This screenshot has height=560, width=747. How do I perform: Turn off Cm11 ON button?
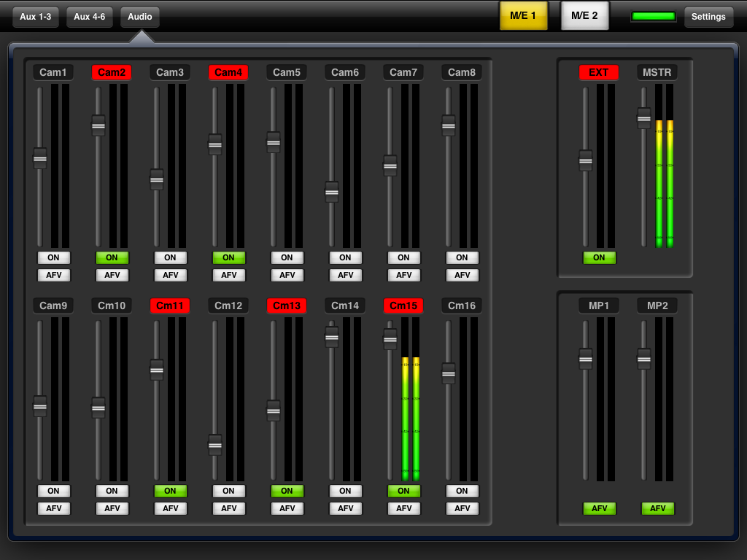[x=171, y=491]
